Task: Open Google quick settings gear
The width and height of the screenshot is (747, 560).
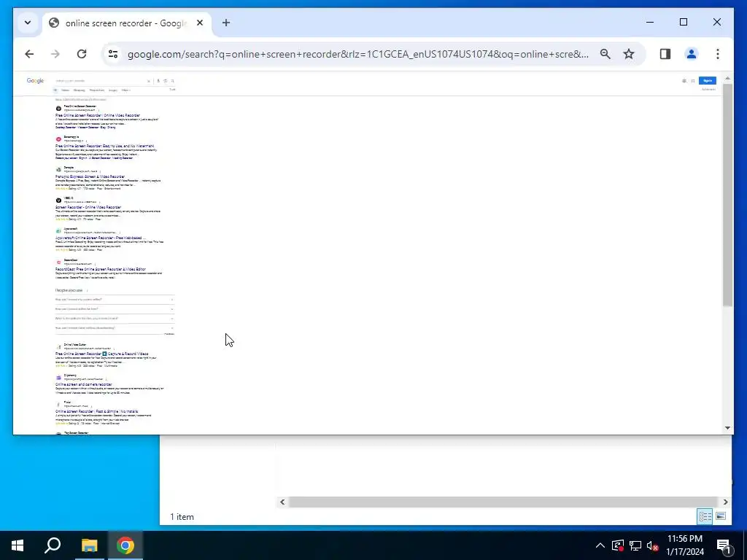Action: click(684, 81)
